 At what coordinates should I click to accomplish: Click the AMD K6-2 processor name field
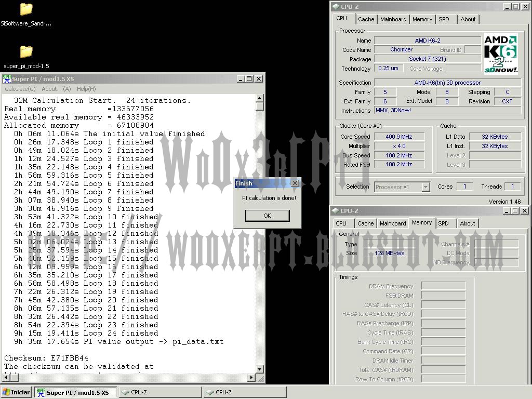[428, 41]
